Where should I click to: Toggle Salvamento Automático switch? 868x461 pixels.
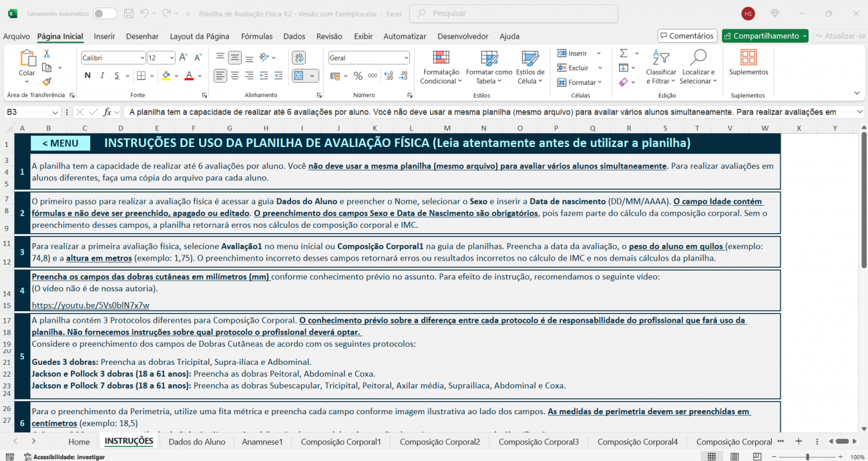coord(105,13)
